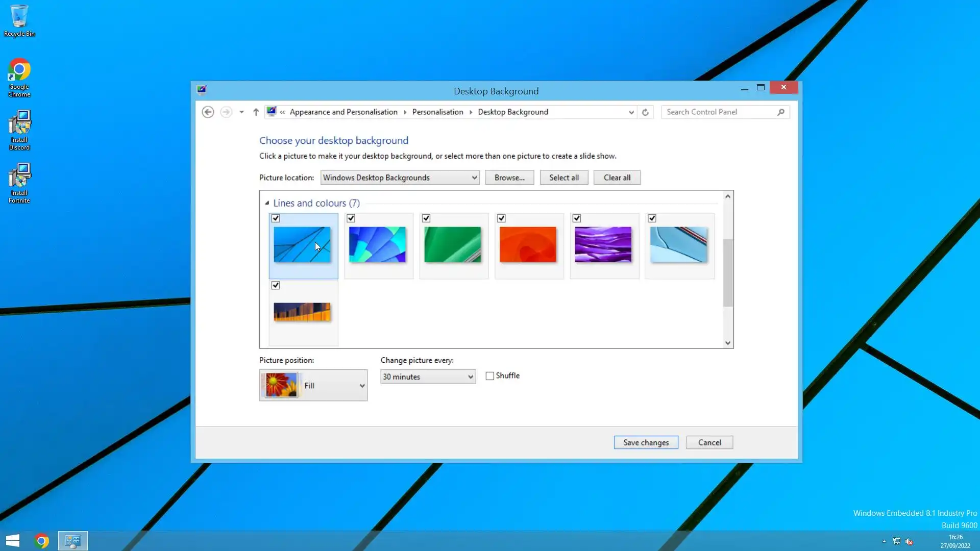Open the Picture location dropdown
The image size is (980, 551).
point(400,178)
